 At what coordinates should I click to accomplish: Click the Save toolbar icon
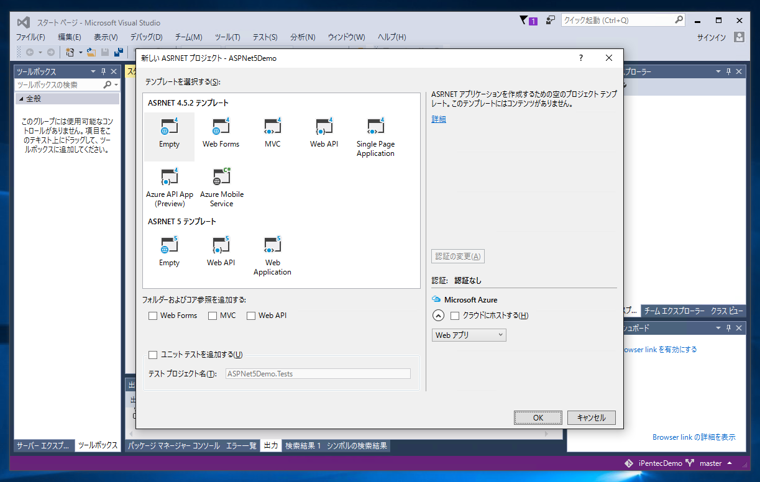(x=105, y=52)
